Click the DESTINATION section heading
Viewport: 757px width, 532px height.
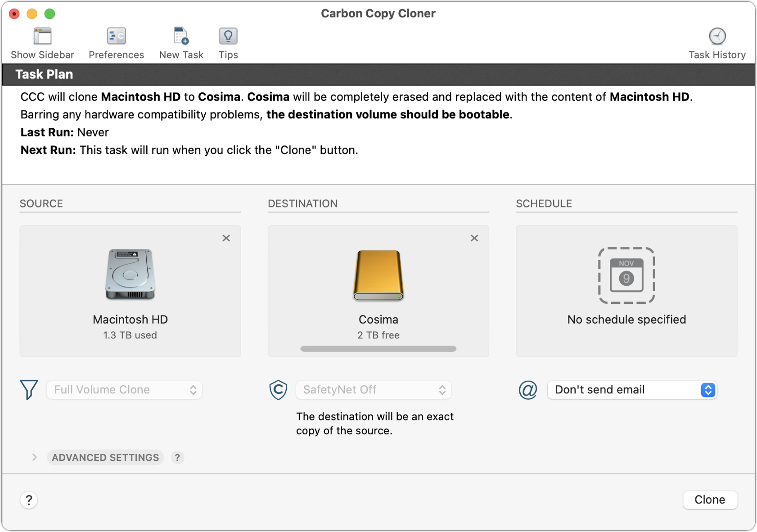pyautogui.click(x=302, y=203)
